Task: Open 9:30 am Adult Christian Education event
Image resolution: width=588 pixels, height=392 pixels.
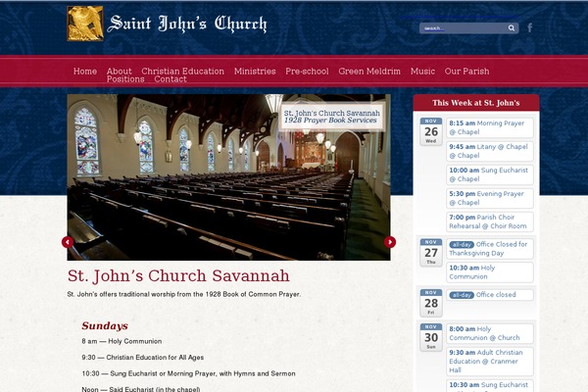Action: pyautogui.click(x=489, y=362)
